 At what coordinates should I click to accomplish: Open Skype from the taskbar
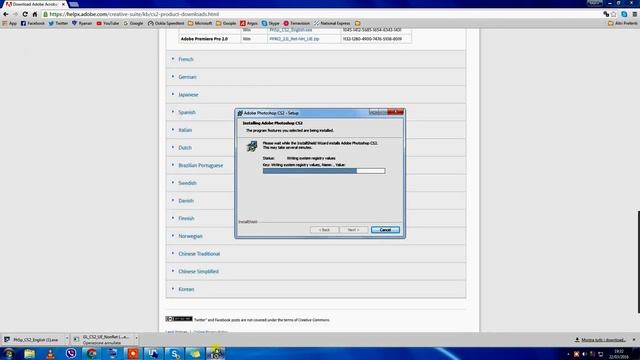point(174,353)
